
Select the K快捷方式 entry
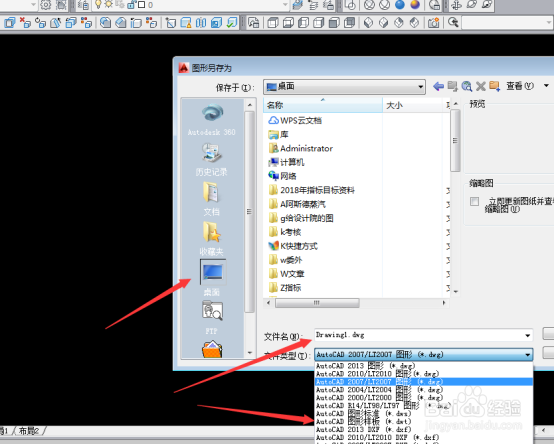(x=293, y=246)
